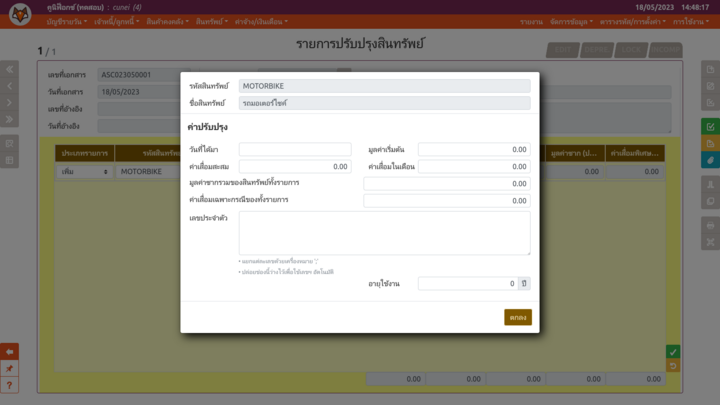Viewport: 720px width, 405px height.
Task: Open the รายงาน menu item
Action: [531, 22]
